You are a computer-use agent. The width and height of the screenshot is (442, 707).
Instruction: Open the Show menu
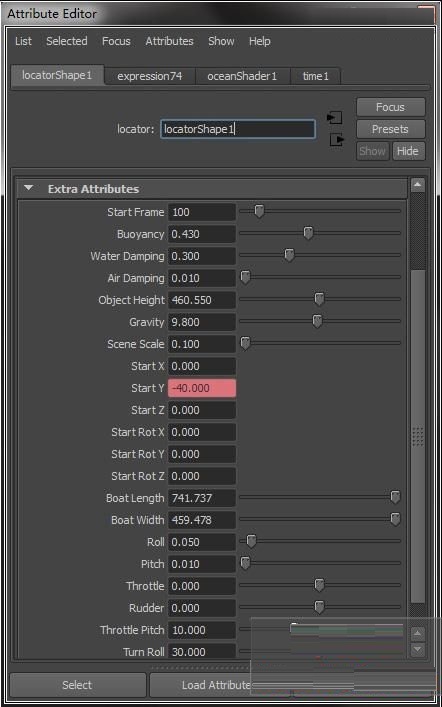tap(221, 41)
